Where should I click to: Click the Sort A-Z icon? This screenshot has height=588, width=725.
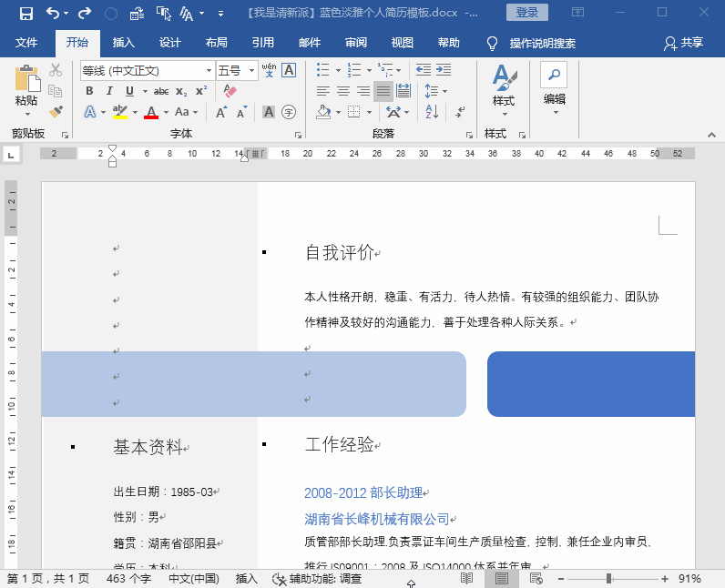[x=432, y=111]
